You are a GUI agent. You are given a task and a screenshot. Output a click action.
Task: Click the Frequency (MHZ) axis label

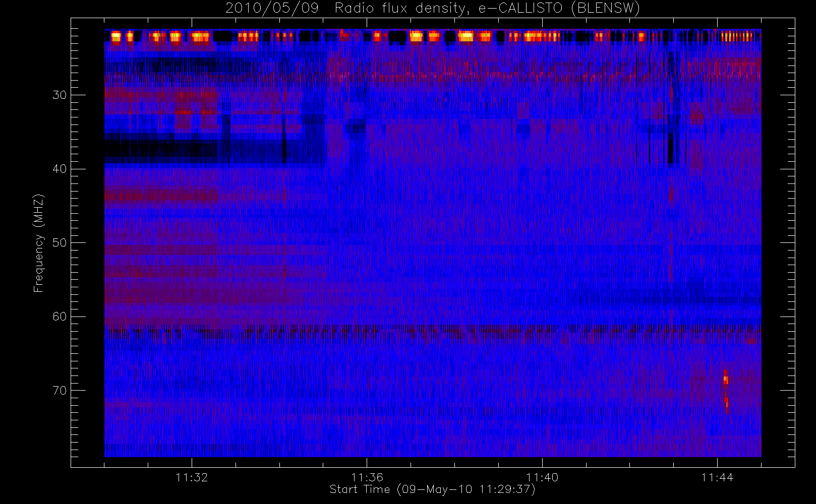tap(39, 243)
